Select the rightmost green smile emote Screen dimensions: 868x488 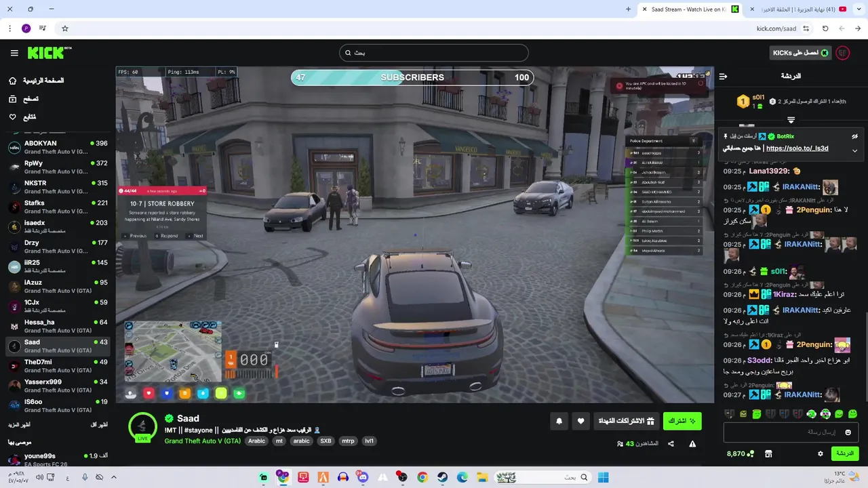(x=853, y=414)
